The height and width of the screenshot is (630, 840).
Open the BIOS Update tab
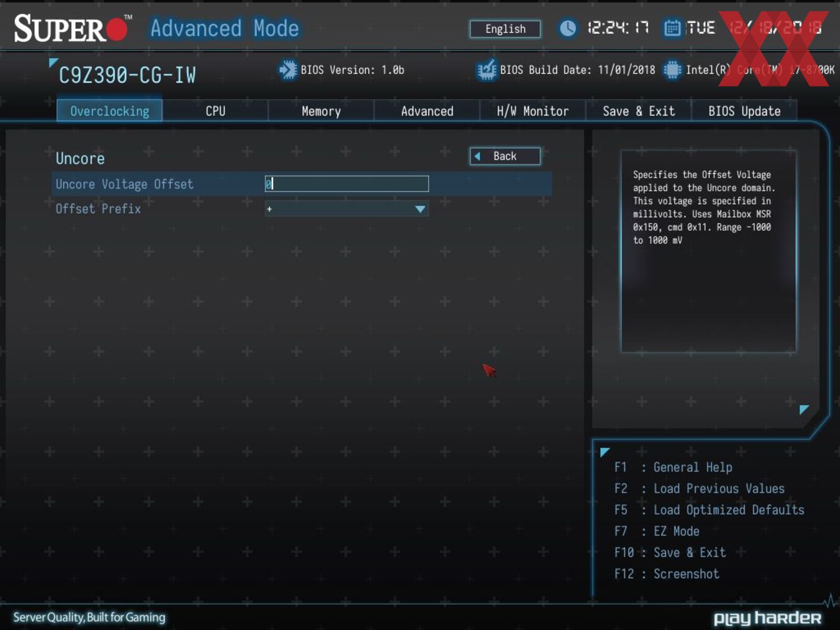744,111
